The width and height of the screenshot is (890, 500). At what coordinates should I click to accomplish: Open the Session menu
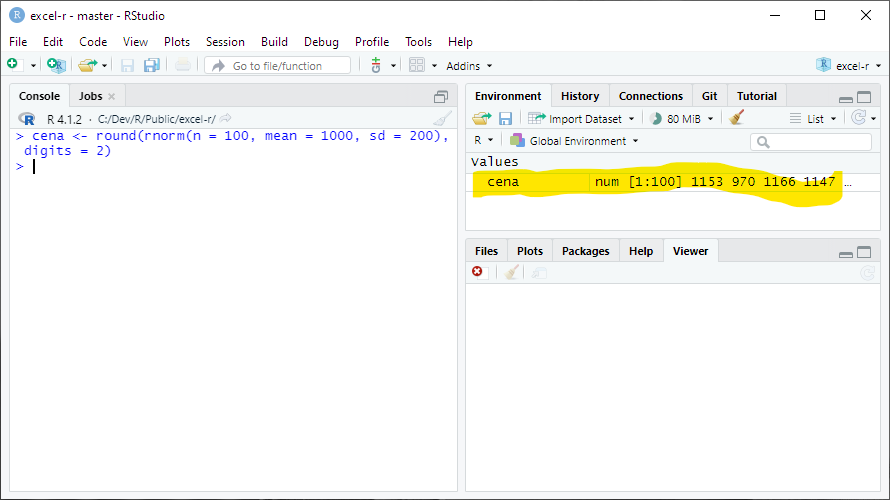(x=225, y=42)
